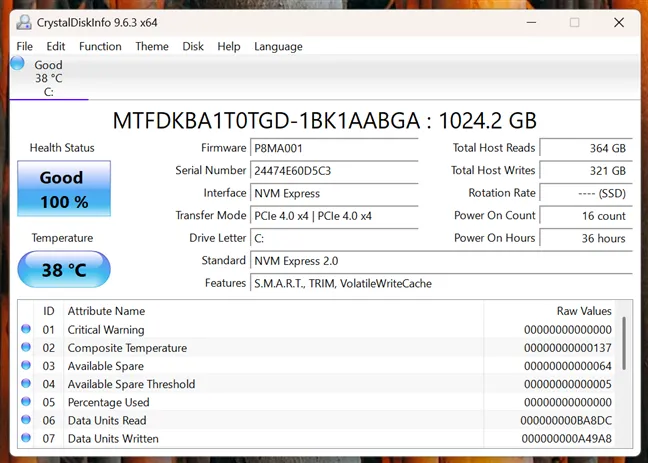
Task: Open the Function menu
Action: (100, 46)
